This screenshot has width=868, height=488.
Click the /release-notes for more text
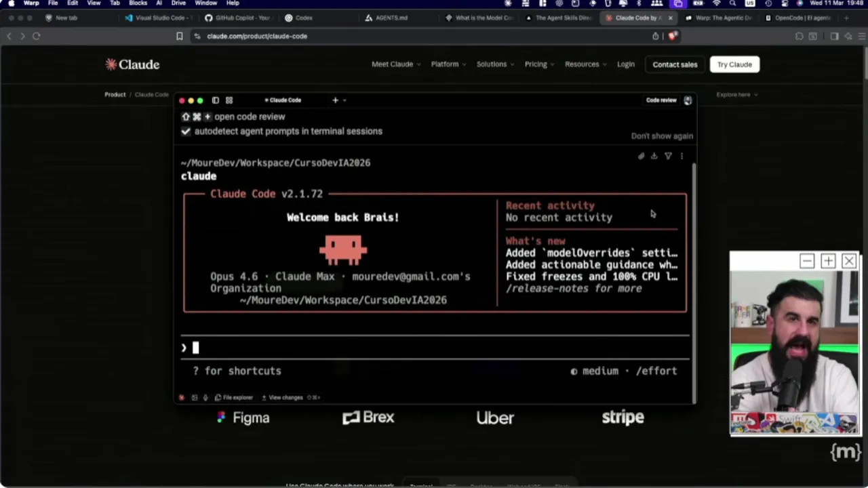(574, 288)
